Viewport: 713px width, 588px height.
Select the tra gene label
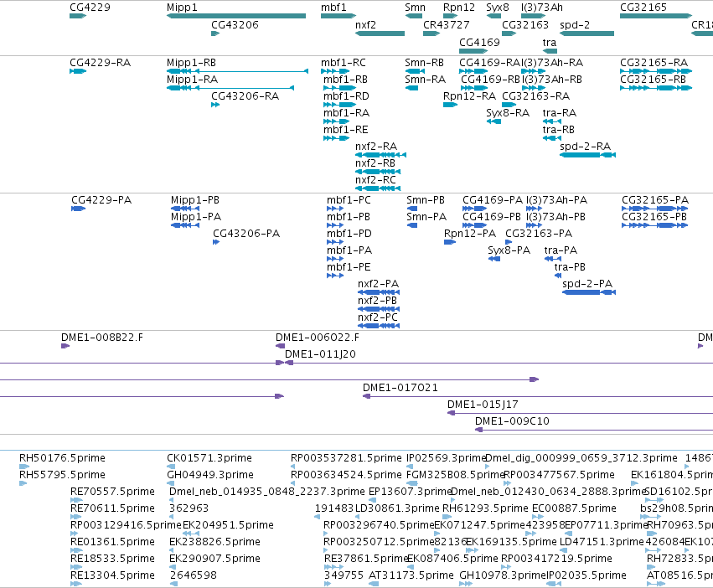(x=550, y=42)
